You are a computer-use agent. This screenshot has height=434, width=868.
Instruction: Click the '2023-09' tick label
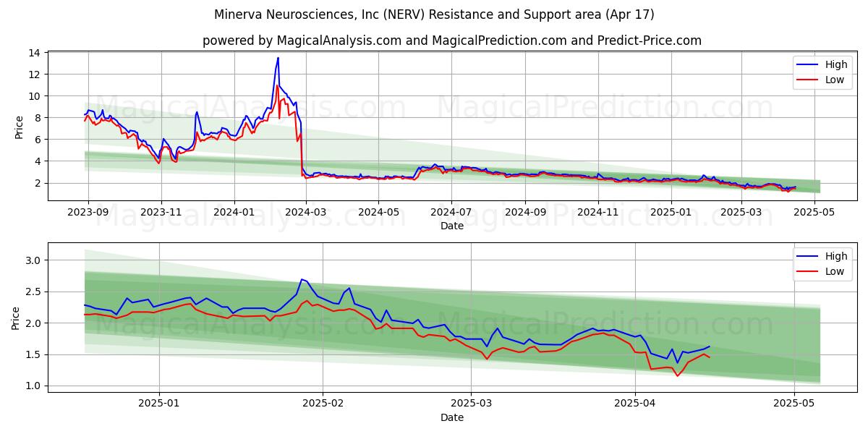pos(88,212)
